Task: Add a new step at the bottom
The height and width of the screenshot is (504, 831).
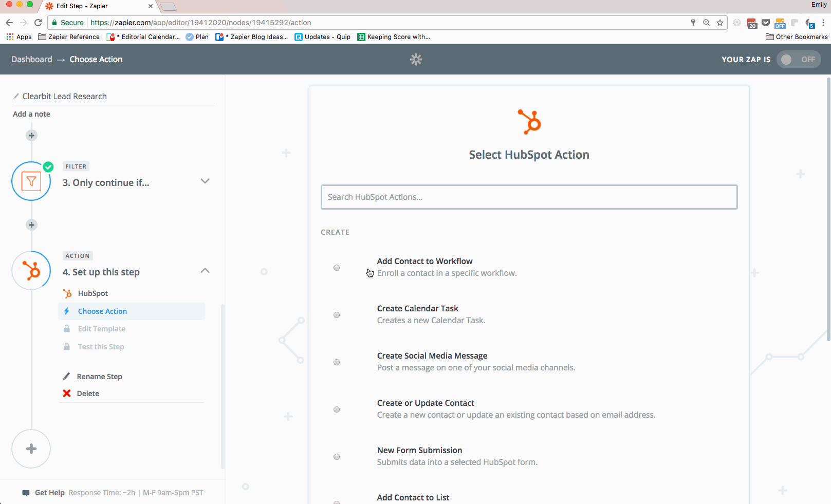Action: tap(31, 449)
